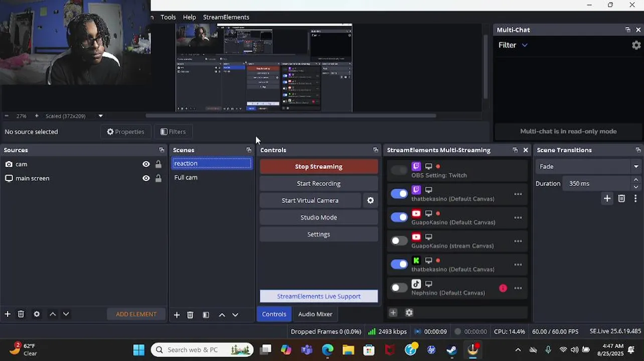Move the scene up in the Scenes list

pyautogui.click(x=222, y=315)
